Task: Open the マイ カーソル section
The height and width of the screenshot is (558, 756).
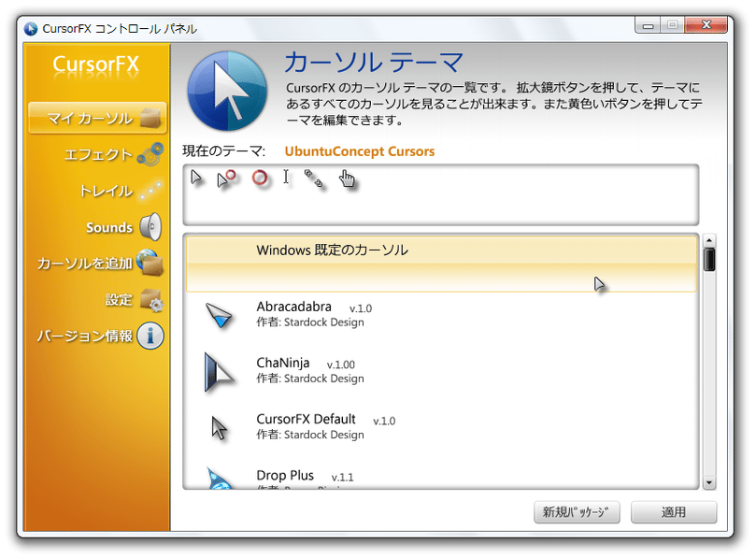Action: (97, 118)
